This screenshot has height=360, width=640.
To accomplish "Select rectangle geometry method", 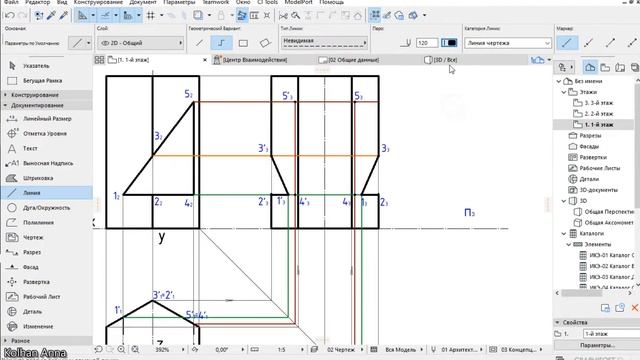I will coord(243,43).
